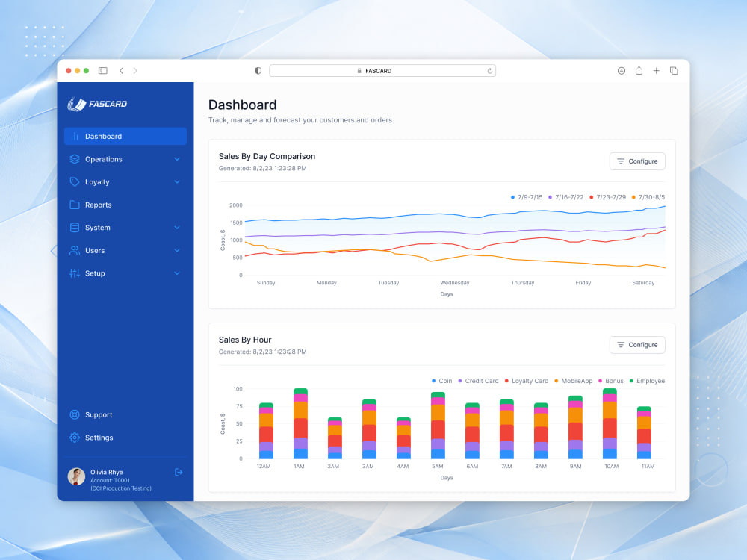Click the Users menu label
The image size is (747, 560).
pos(95,250)
